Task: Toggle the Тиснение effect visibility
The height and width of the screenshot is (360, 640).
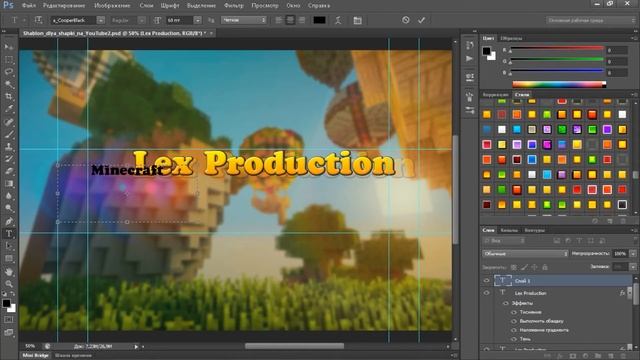Action: coord(514,312)
